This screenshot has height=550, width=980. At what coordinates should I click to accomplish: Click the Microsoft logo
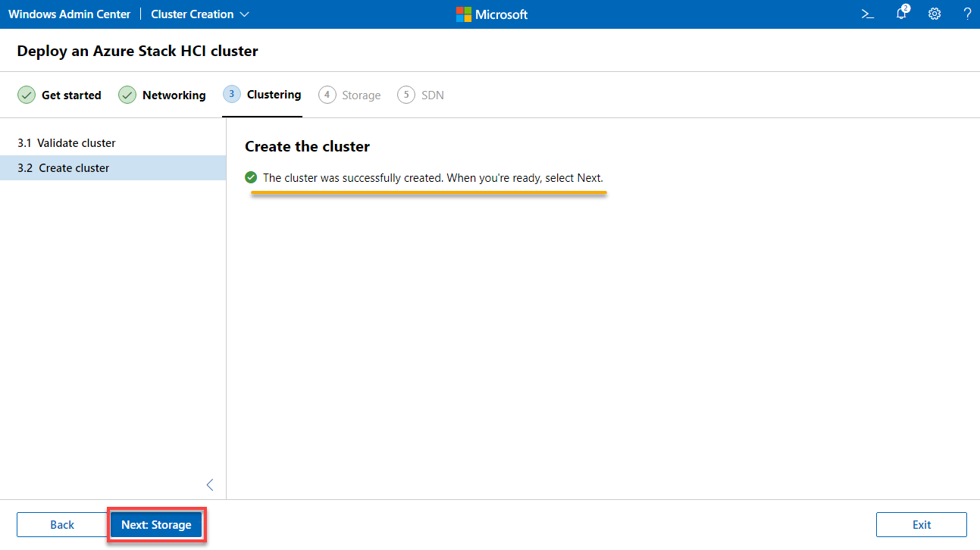[492, 14]
